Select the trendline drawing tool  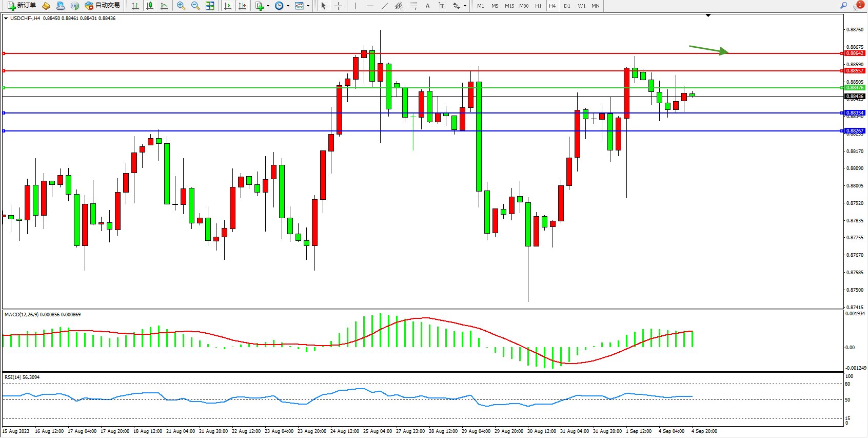pos(385,6)
